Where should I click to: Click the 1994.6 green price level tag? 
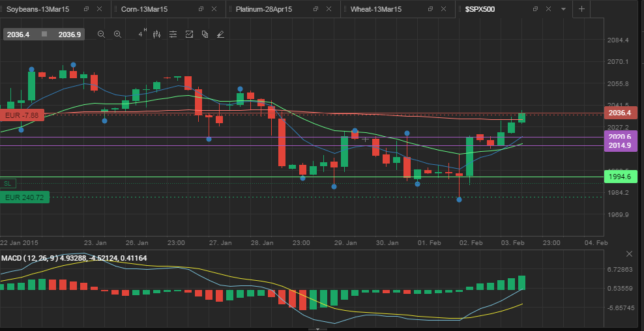621,177
